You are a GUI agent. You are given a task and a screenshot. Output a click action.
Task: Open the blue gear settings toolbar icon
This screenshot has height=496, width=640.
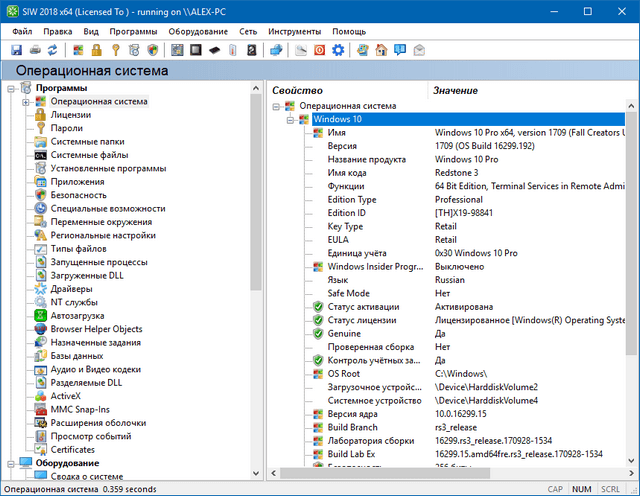[338, 49]
